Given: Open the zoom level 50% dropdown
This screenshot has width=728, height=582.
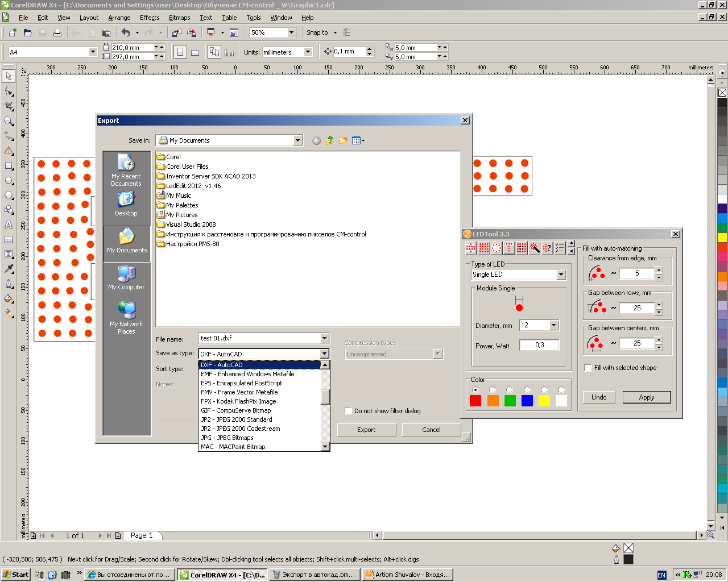Looking at the screenshot, I should click(291, 32).
